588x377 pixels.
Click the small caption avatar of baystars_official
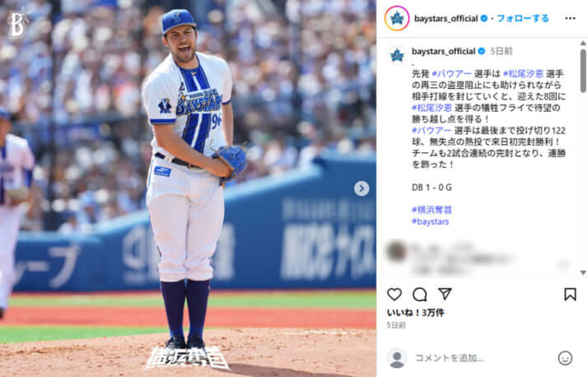(397, 55)
